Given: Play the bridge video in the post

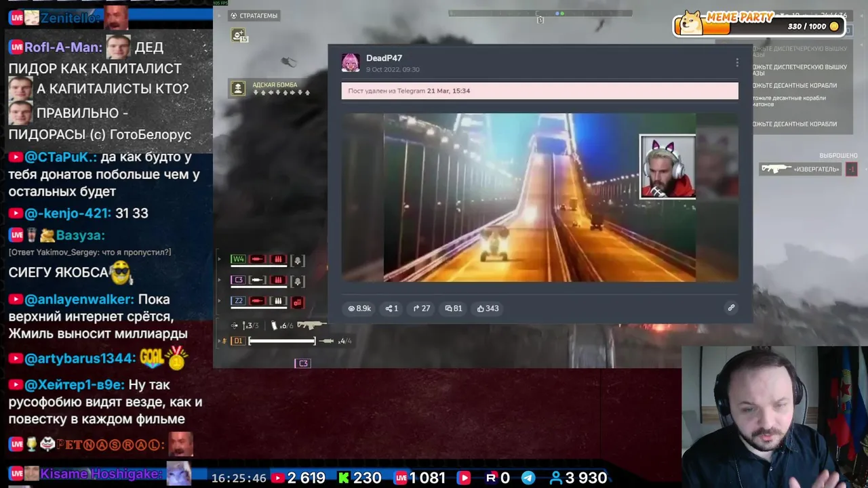Looking at the screenshot, I should point(540,197).
